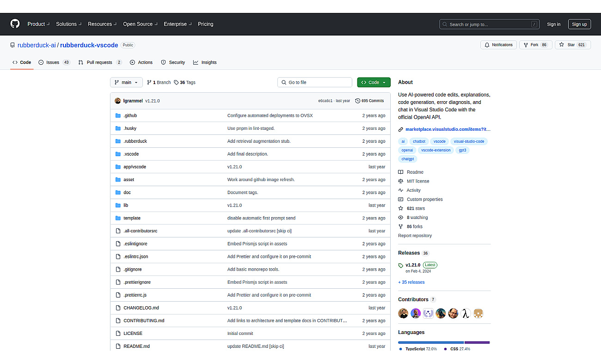Open the Pricing page
This screenshot has height=364, width=601.
click(206, 24)
